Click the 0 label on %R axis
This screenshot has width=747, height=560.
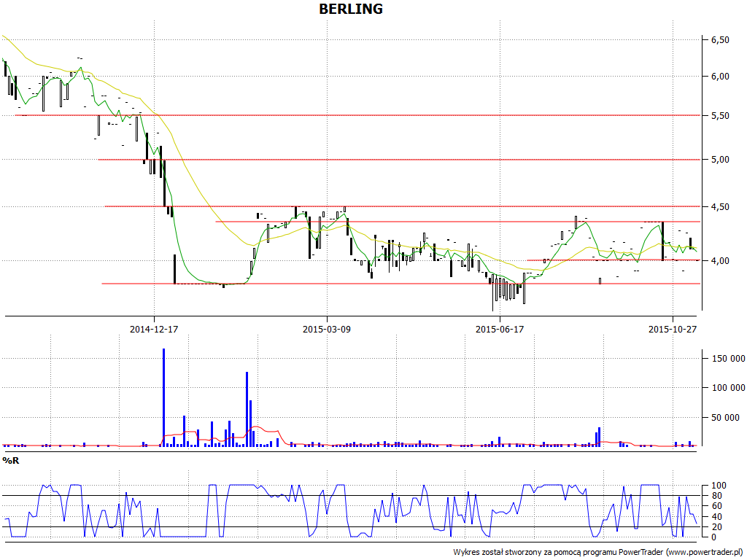pyautogui.click(x=713, y=537)
